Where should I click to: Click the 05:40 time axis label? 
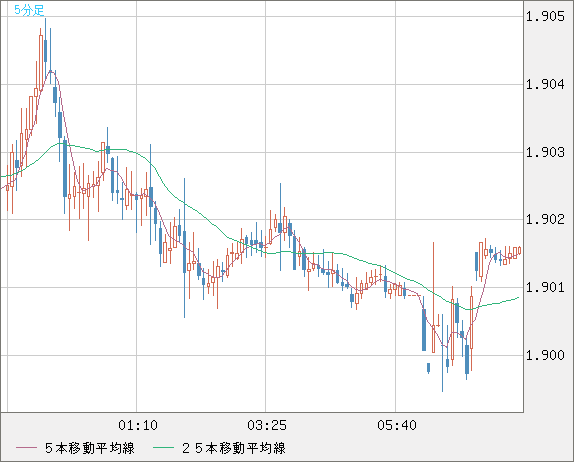(397, 425)
